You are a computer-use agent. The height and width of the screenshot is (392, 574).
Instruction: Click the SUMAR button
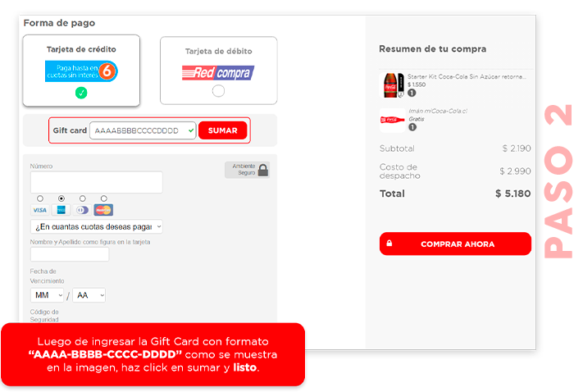pyautogui.click(x=222, y=130)
